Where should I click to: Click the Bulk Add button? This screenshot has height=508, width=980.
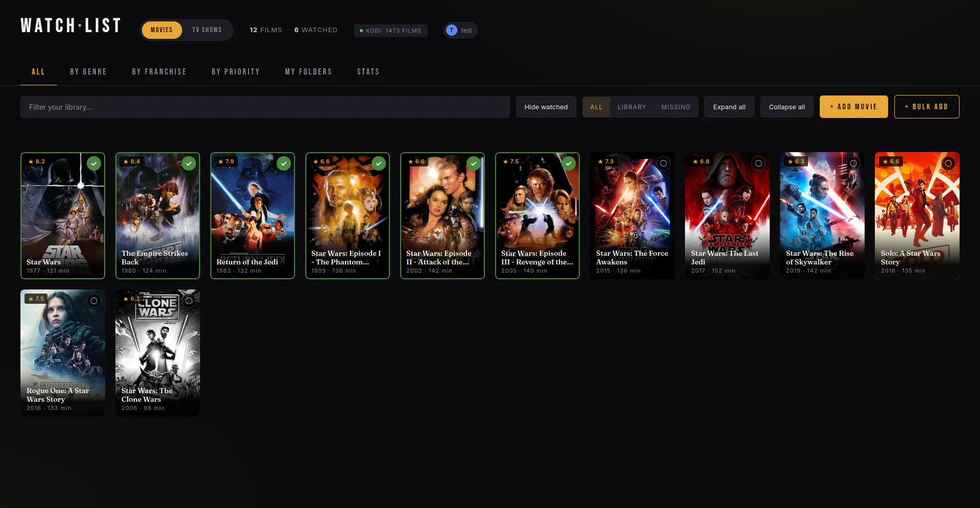click(x=927, y=107)
